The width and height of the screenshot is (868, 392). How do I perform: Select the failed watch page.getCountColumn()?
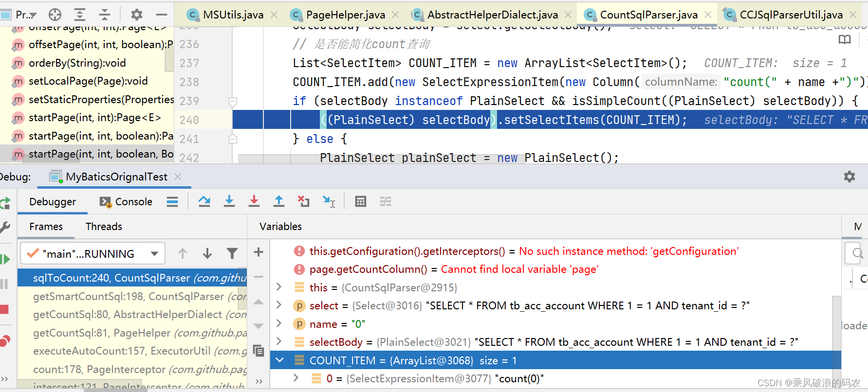[x=454, y=269]
